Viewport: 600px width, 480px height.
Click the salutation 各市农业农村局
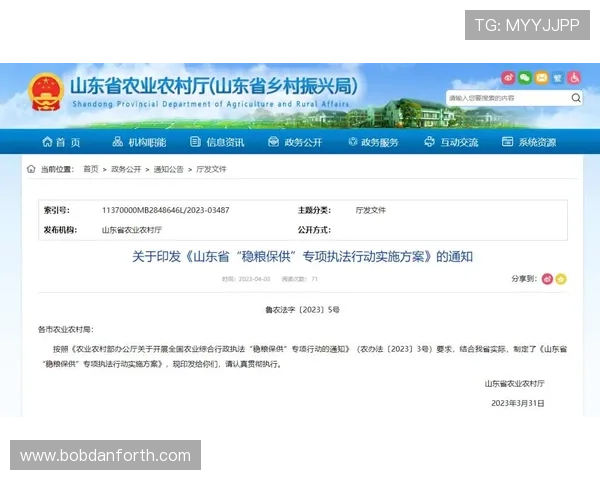click(65, 330)
